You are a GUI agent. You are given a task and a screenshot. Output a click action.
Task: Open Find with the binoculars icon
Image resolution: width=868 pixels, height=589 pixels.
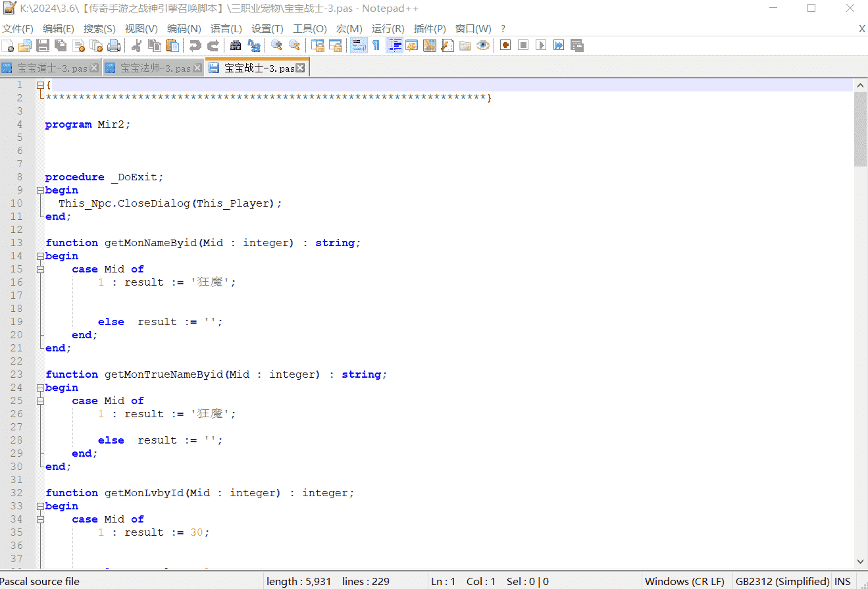tap(236, 45)
